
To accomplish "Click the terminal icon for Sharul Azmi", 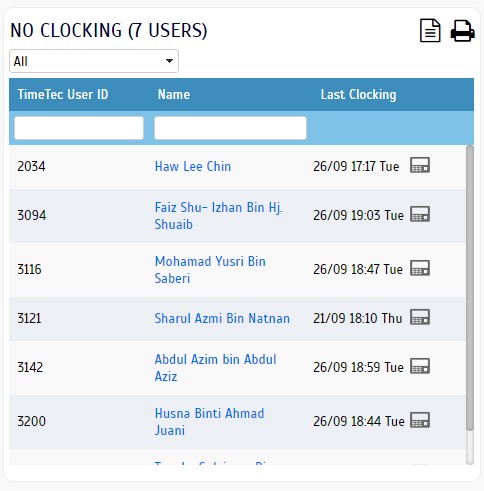I will coord(420,317).
